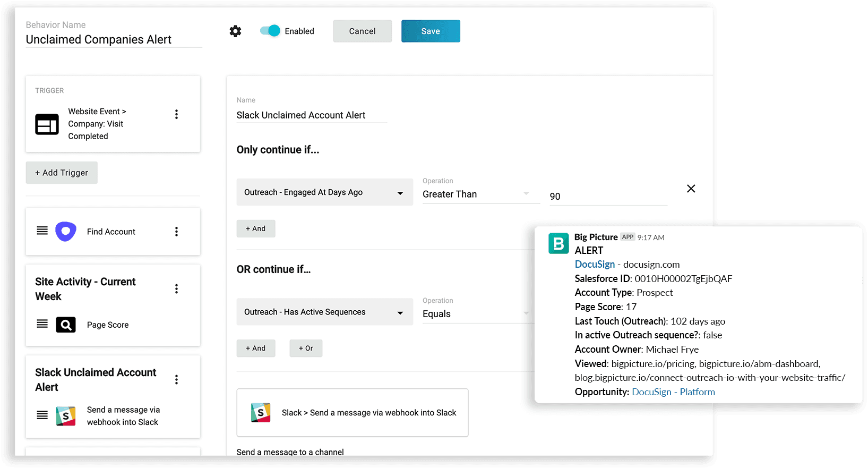Screen dimensions: 868x468
Task: Grab the Find Account drag handle
Action: click(x=42, y=231)
